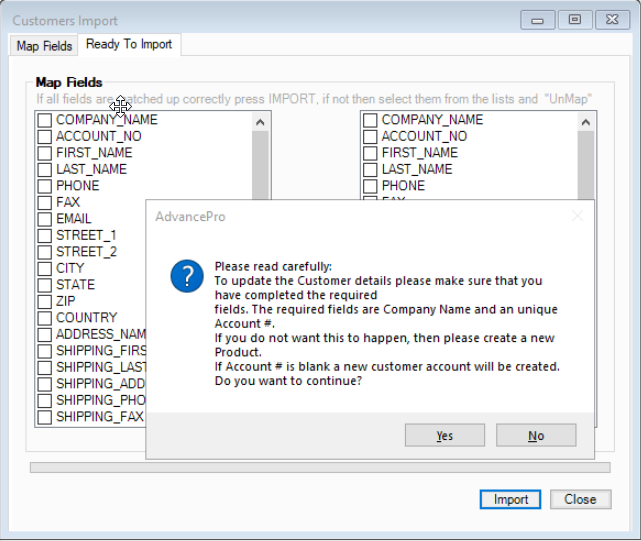Image resolution: width=641 pixels, height=541 pixels.
Task: Toggle COMPANY_NAME checkbox in right list
Action: [x=370, y=120]
